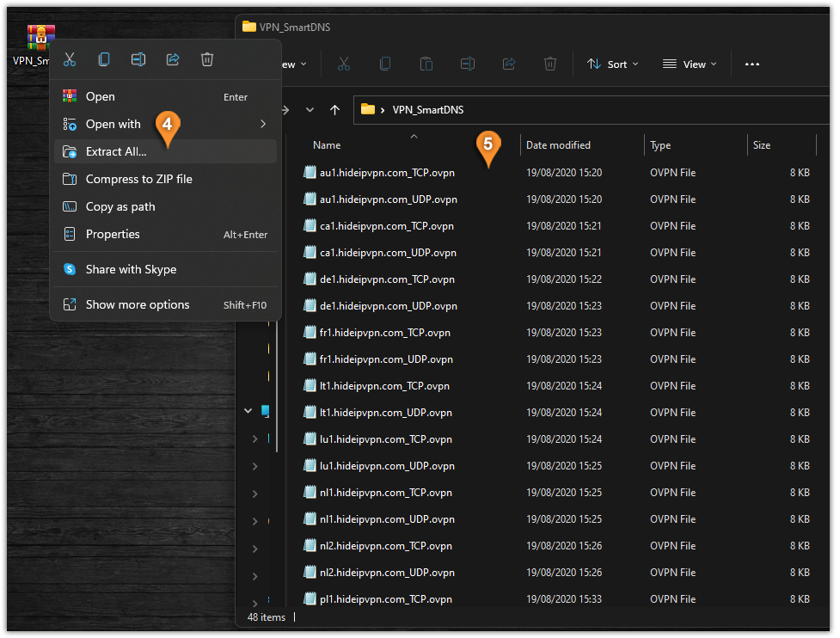Click Cut icon in Explorer toolbar

[x=344, y=64]
